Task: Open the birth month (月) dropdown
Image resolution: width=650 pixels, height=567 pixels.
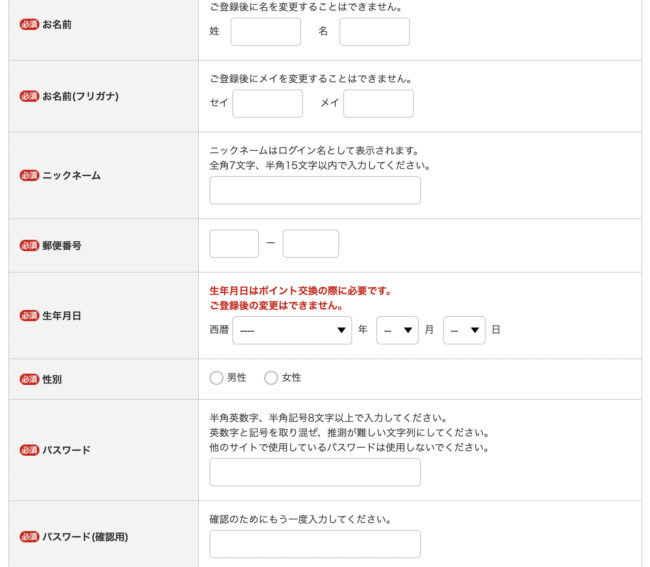Action: [x=397, y=330]
